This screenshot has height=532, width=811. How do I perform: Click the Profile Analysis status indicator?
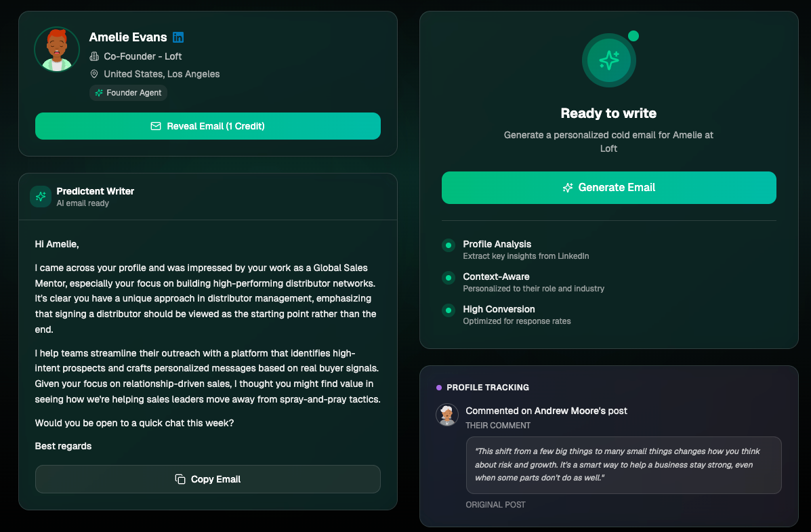click(x=449, y=245)
